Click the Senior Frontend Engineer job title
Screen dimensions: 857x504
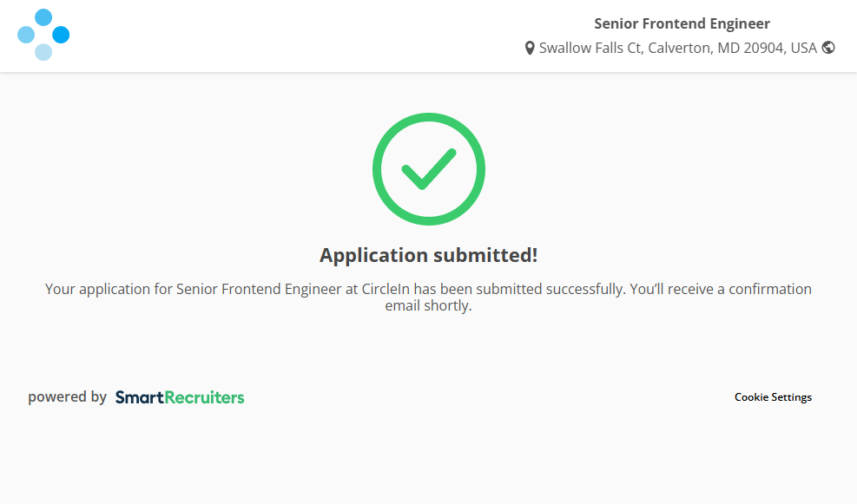(682, 23)
